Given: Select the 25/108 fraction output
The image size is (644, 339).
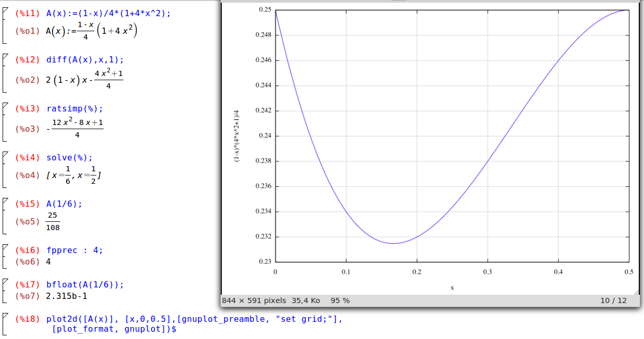Looking at the screenshot, I should (x=53, y=221).
